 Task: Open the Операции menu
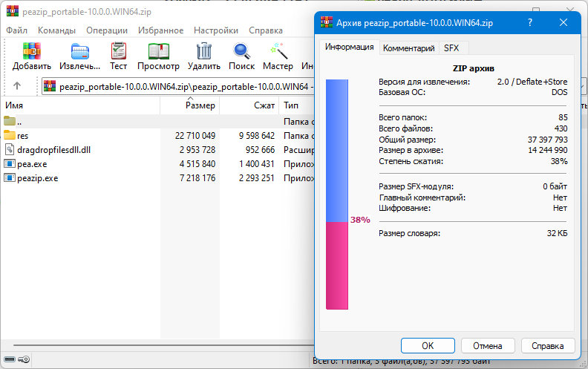107,30
